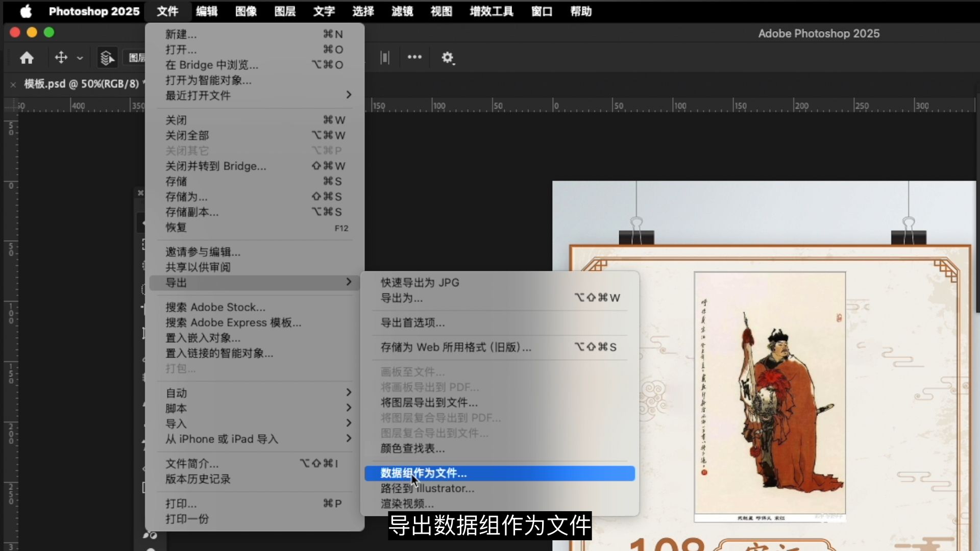Open the 图像 menu

[x=246, y=11]
